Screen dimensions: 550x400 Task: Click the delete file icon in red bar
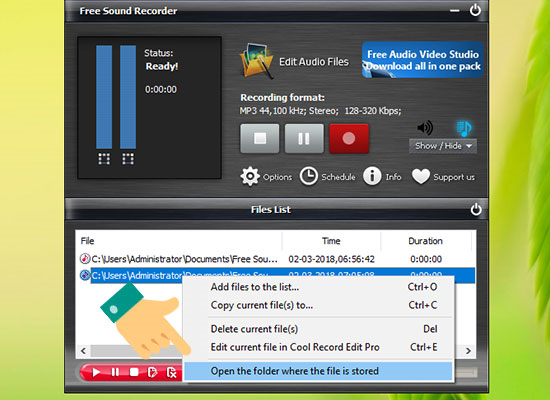pos(172,372)
